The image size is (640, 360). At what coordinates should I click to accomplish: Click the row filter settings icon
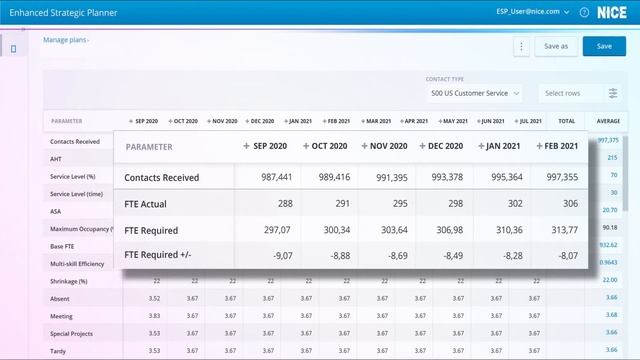613,93
